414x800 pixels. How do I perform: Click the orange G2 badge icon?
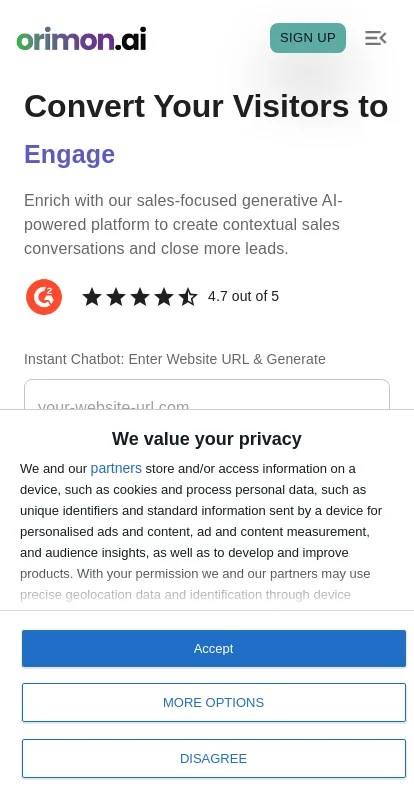click(x=44, y=296)
